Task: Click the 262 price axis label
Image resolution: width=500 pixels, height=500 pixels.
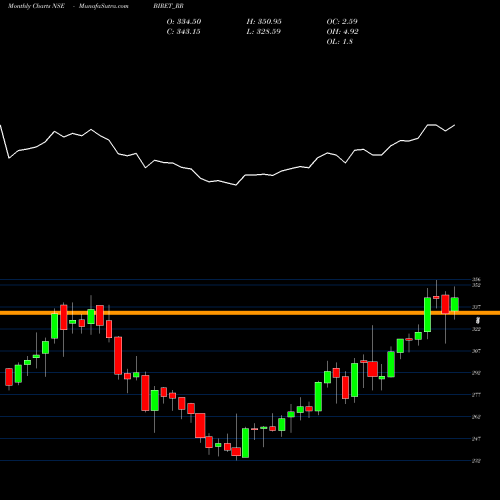Action: [x=476, y=417]
